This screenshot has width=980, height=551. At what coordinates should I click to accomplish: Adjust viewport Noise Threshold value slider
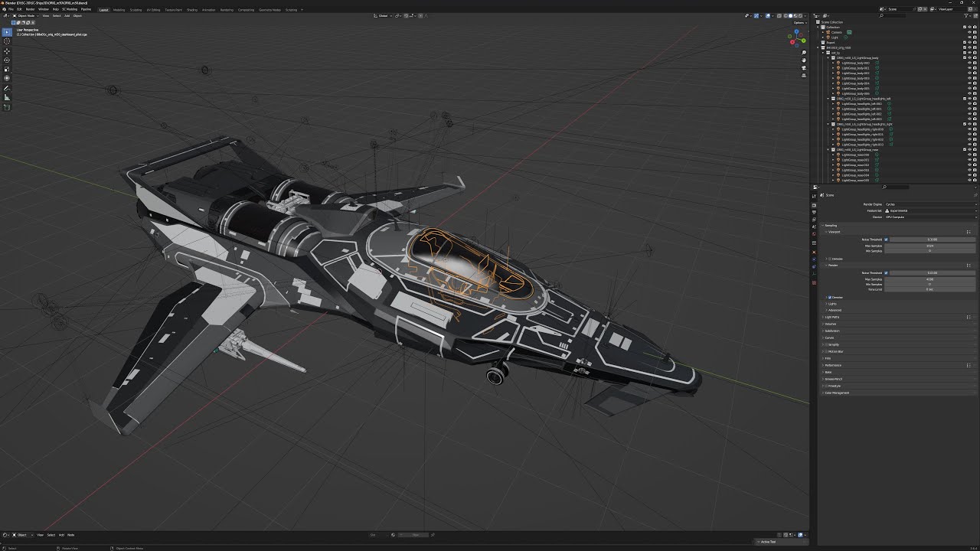[933, 240]
